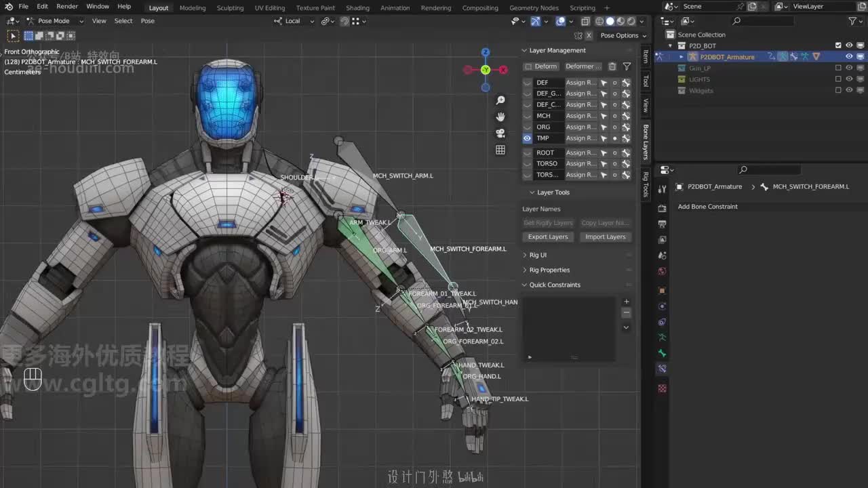Viewport: 868px width, 488px height.
Task: Open the Output properties tab icon
Action: click(663, 224)
